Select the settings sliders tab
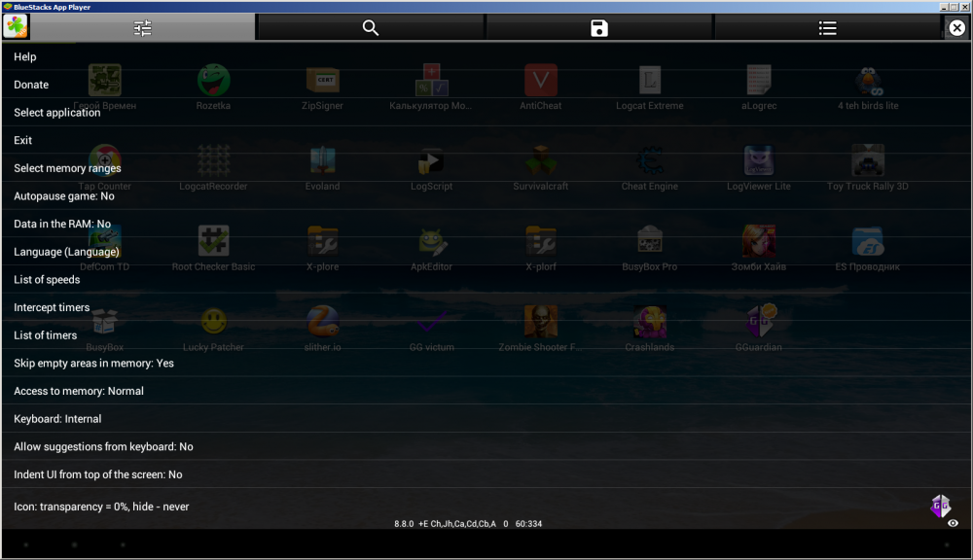The image size is (973, 560). (143, 28)
